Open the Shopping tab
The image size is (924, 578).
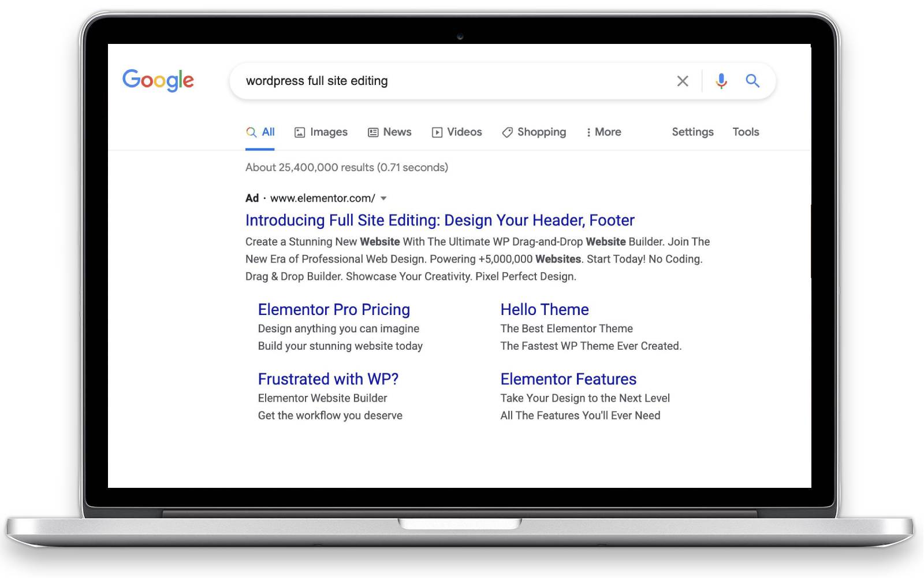[534, 132]
